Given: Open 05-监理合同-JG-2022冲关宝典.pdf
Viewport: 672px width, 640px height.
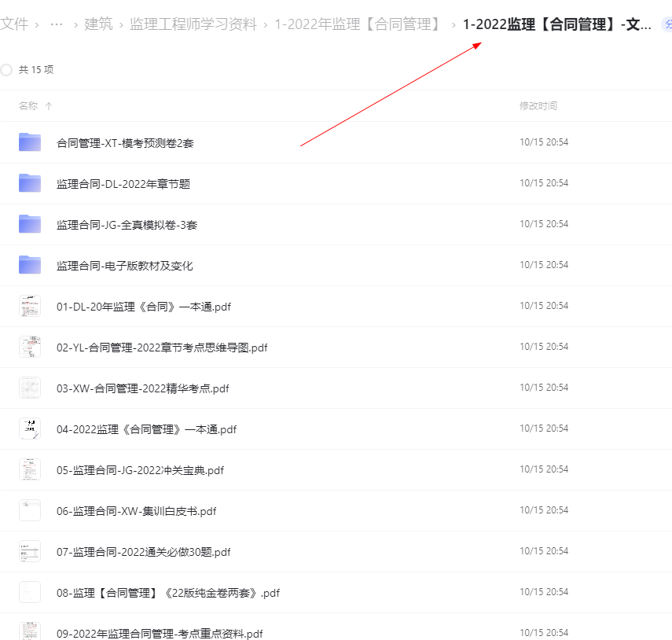Looking at the screenshot, I should [140, 470].
